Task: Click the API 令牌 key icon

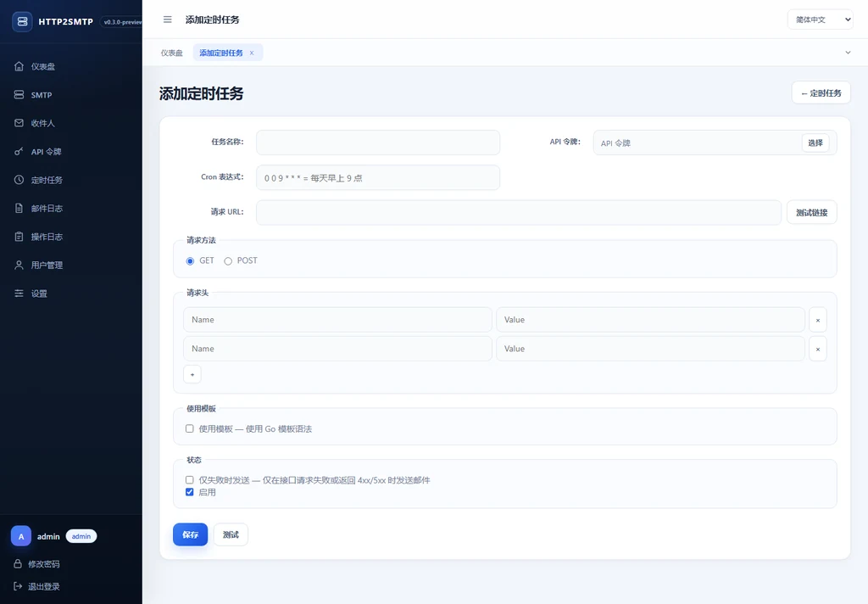Action: tap(19, 151)
